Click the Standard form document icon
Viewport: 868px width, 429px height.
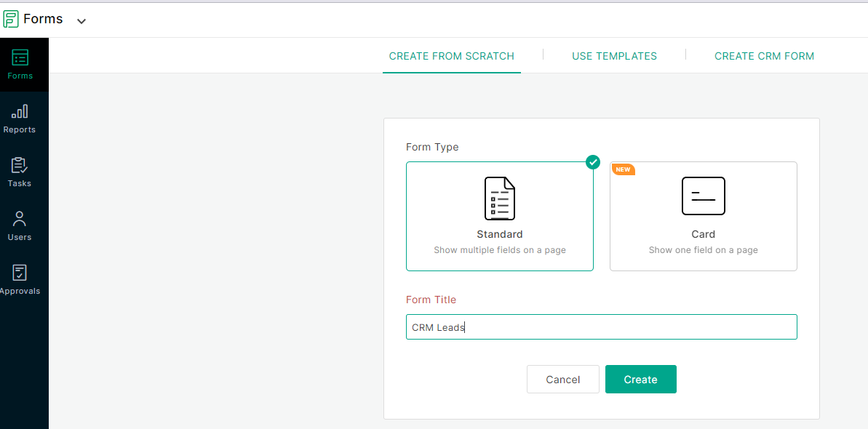tap(499, 197)
